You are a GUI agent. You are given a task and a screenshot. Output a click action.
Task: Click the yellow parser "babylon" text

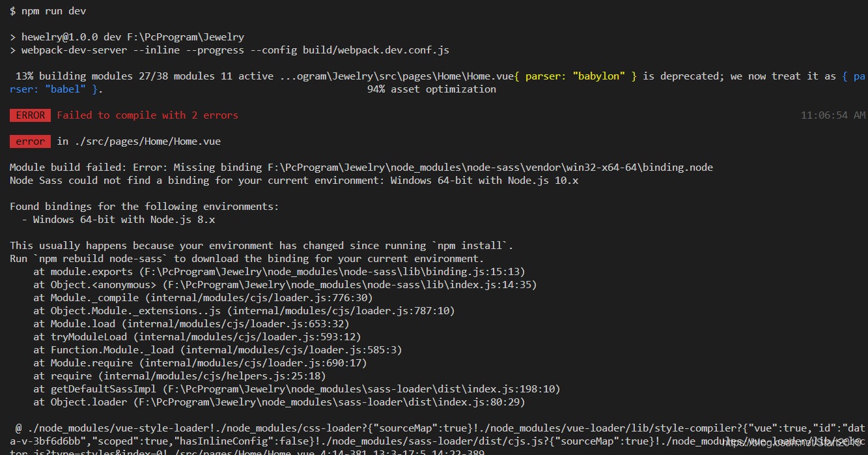pyautogui.click(x=576, y=76)
